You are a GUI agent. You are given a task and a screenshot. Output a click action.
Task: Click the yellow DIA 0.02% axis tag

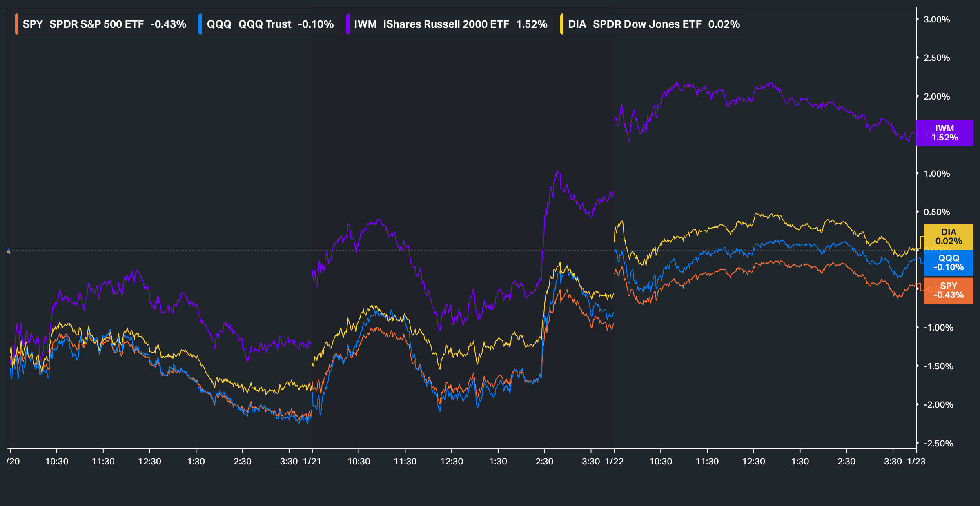click(x=949, y=237)
